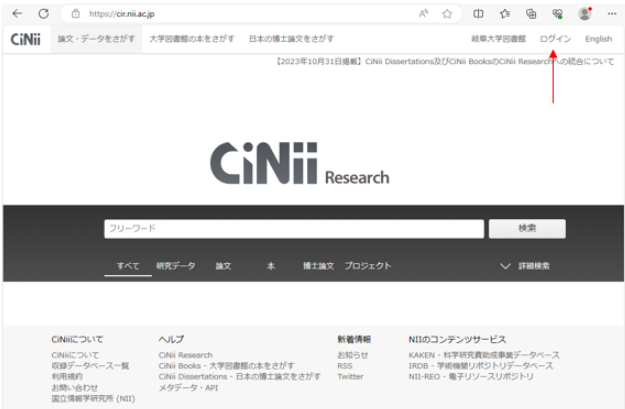Open KAKEN - 科学研究費助成事業データベース link

click(484, 355)
